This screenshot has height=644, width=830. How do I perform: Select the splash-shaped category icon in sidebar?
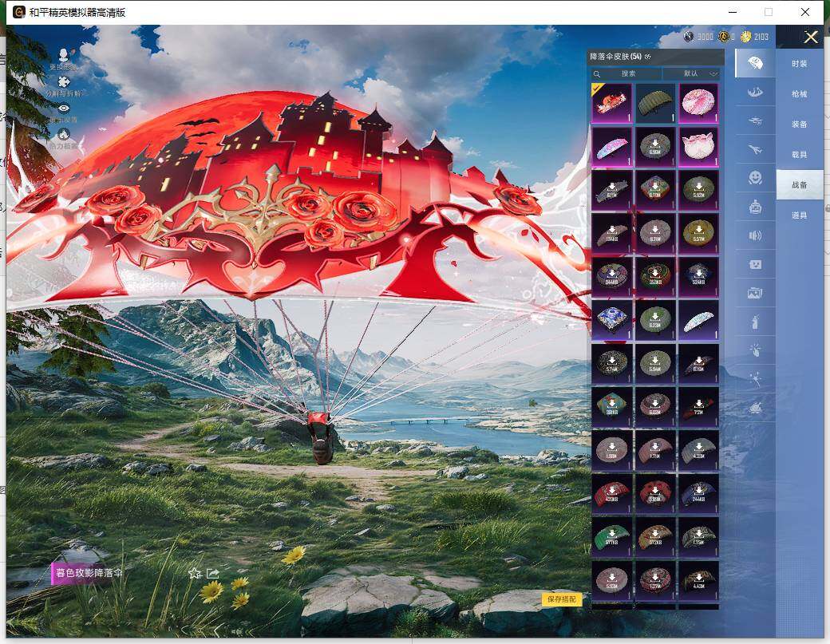click(755, 93)
